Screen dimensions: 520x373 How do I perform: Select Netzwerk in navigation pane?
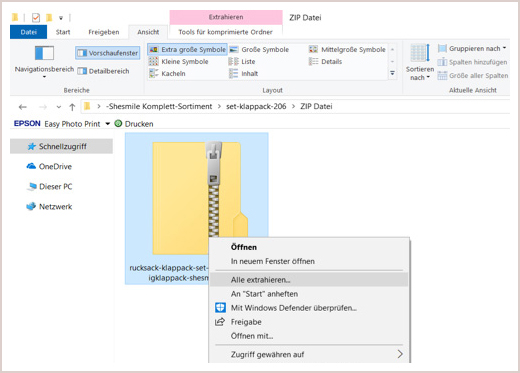point(49,207)
